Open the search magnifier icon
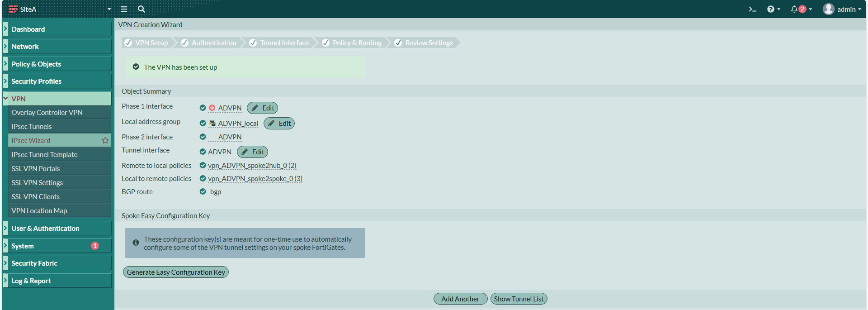Image resolution: width=868 pixels, height=310 pixels. (x=142, y=9)
